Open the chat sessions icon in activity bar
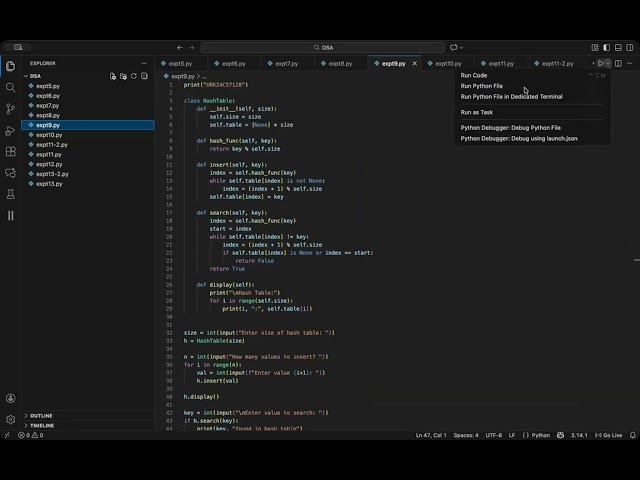 (x=11, y=173)
